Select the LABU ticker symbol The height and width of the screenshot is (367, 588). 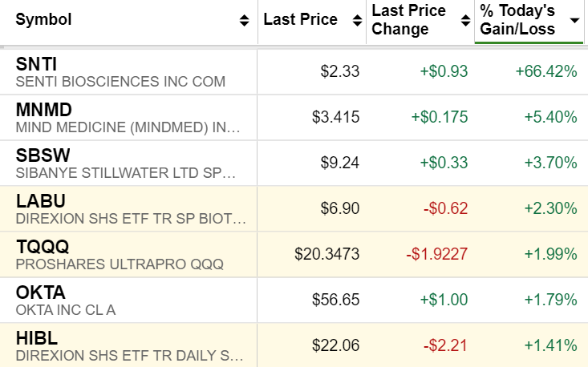pos(40,201)
